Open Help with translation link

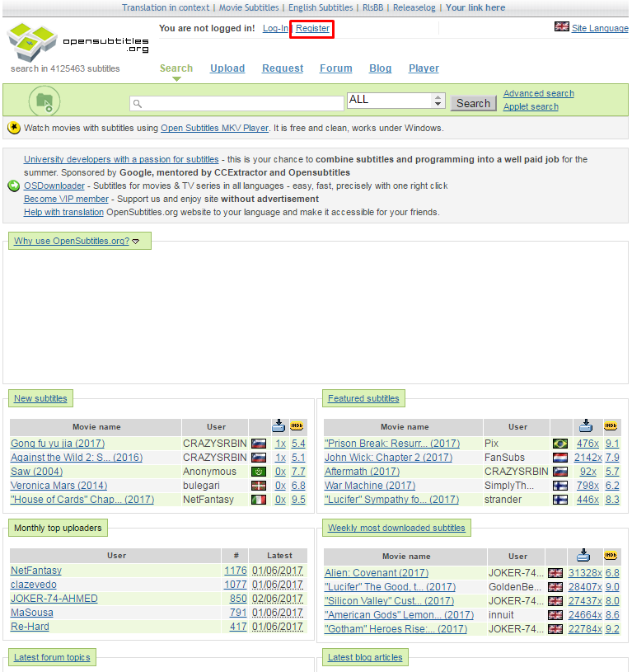tap(63, 212)
